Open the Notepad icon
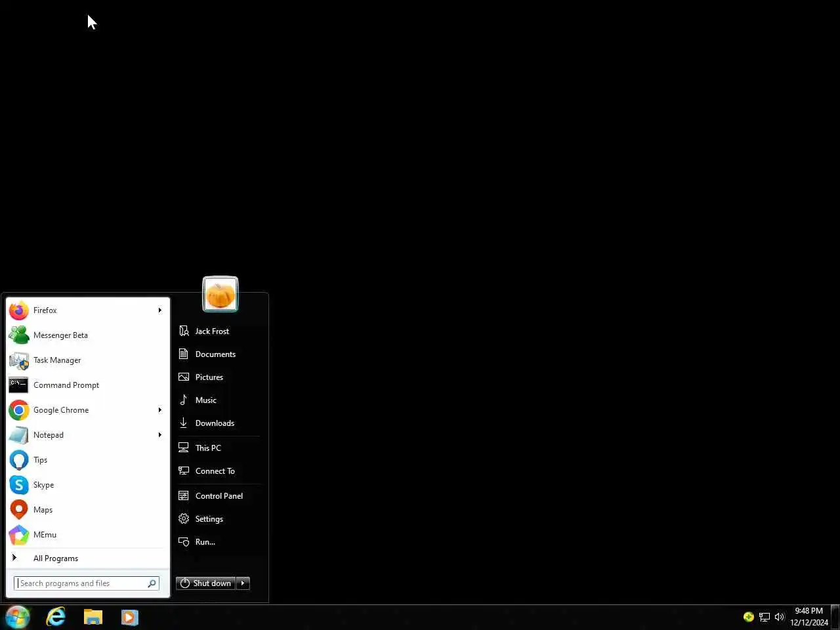The image size is (840, 630). pyautogui.click(x=19, y=435)
